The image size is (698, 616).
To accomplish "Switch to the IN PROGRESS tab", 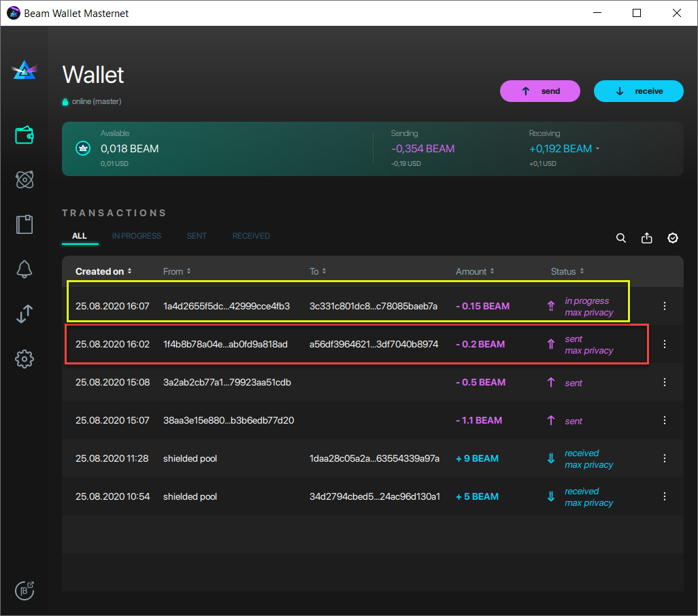I will coord(136,236).
